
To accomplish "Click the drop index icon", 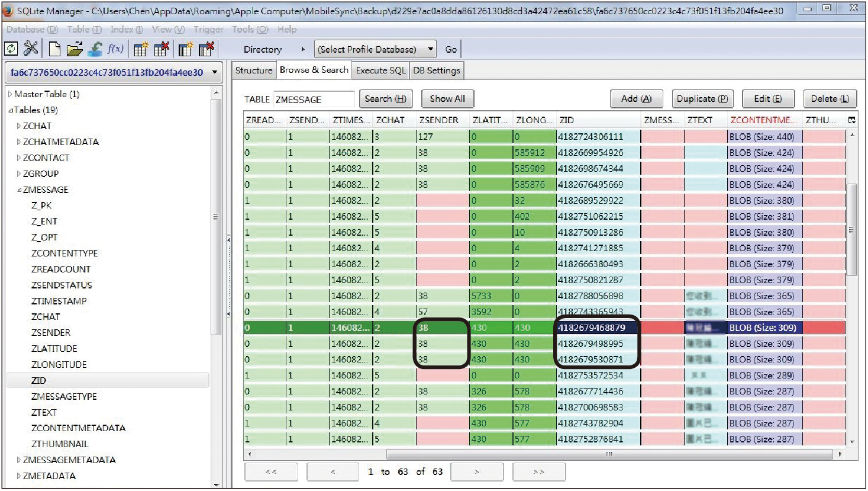I will point(206,49).
